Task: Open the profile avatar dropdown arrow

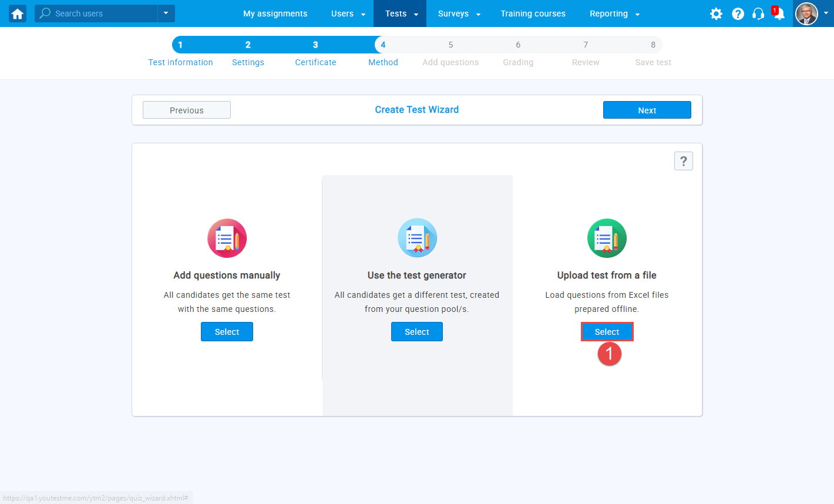Action: (x=826, y=13)
